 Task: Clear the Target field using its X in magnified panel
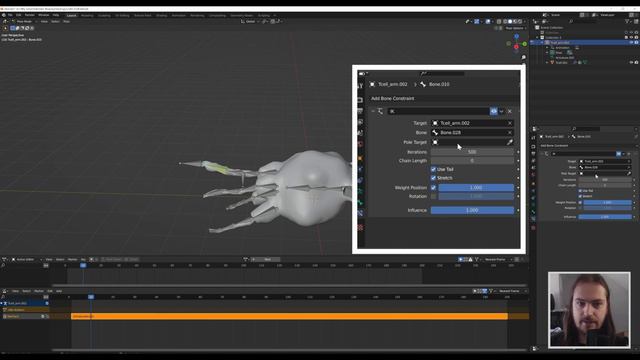(x=510, y=123)
